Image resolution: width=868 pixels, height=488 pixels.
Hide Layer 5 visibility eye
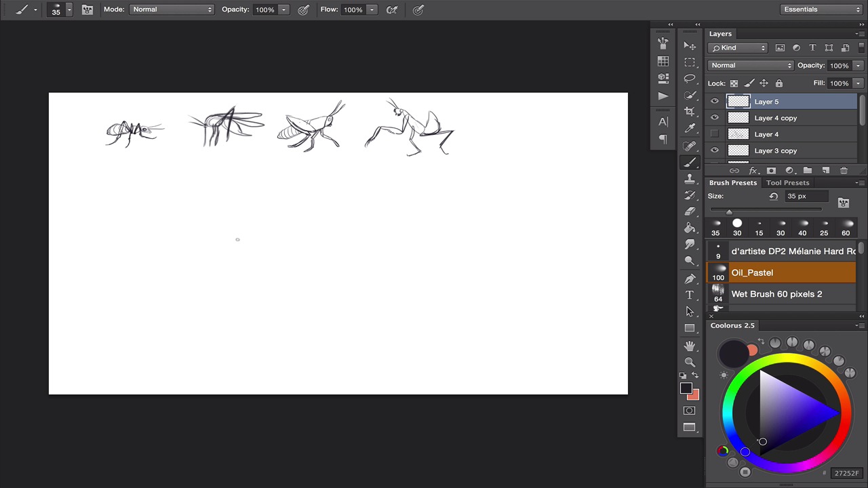pyautogui.click(x=715, y=102)
